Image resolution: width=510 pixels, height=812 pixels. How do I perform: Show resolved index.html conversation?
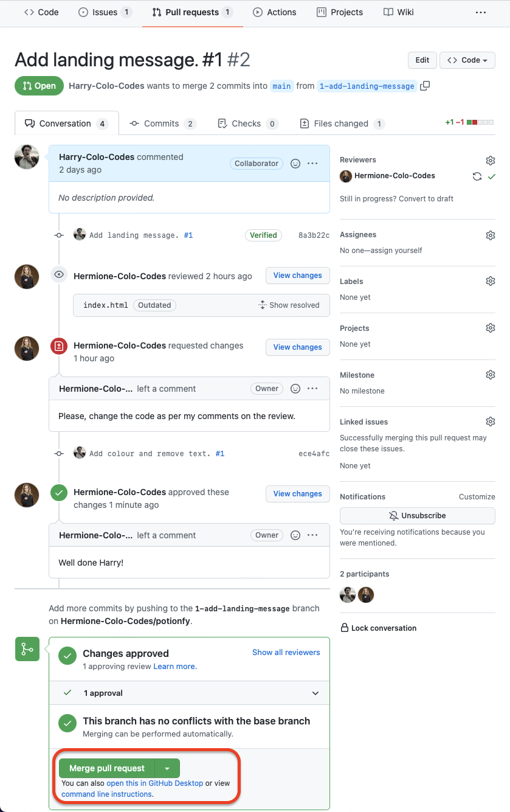(289, 305)
